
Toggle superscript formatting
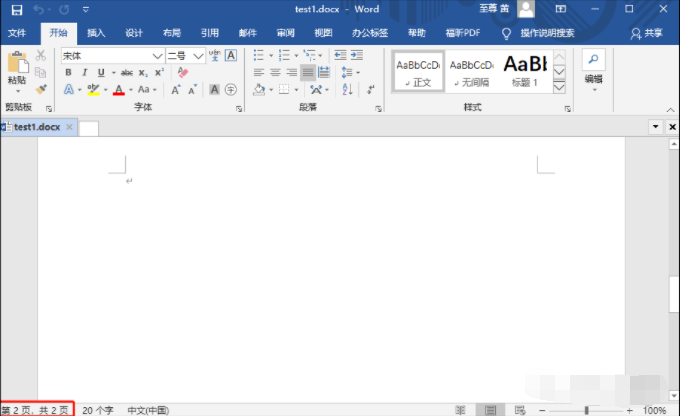(159, 72)
